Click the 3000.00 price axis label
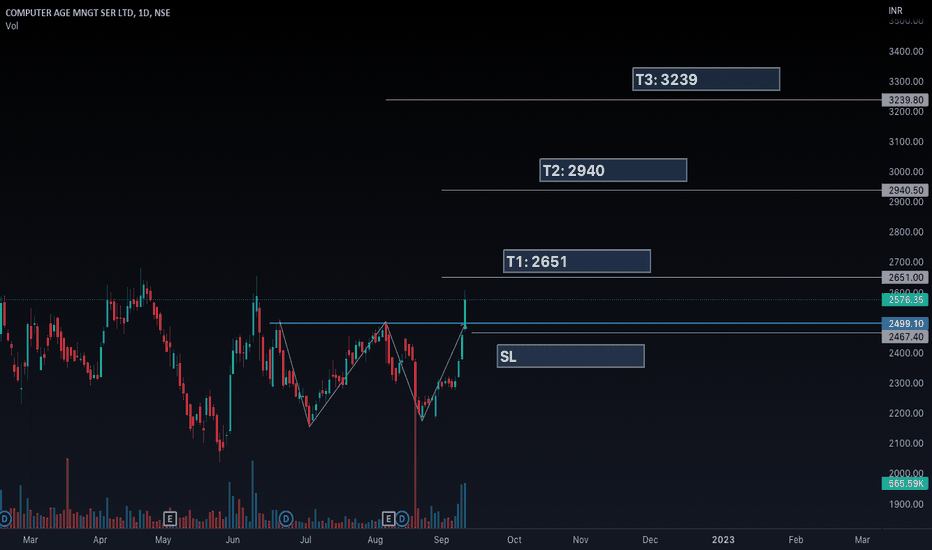The image size is (932, 550). 906,172
